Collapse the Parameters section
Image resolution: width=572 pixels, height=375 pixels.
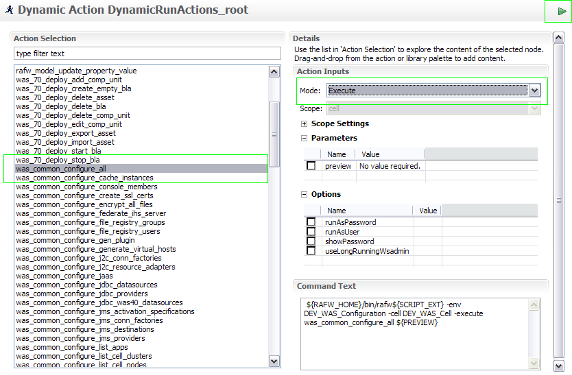tap(304, 138)
